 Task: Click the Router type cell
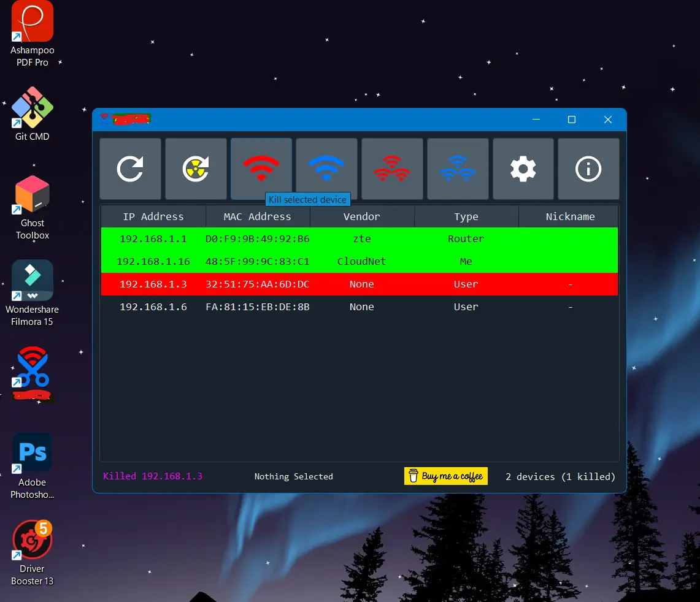(466, 238)
